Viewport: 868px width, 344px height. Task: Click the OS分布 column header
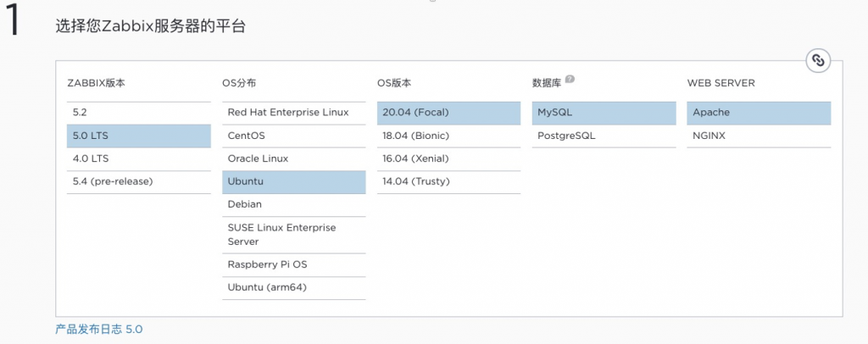click(239, 84)
